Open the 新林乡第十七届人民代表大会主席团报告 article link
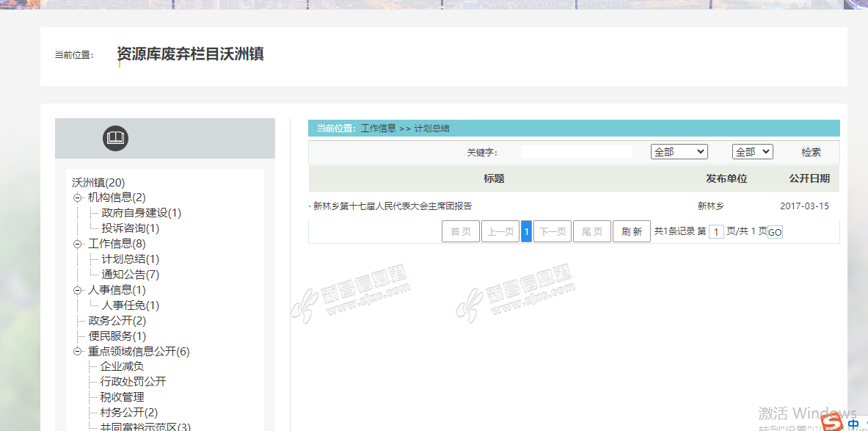The image size is (868, 431). pos(393,206)
